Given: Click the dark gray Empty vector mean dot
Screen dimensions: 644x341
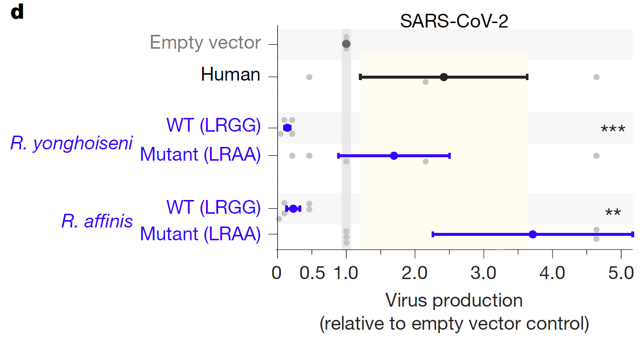Looking at the screenshot, I should [x=346, y=44].
